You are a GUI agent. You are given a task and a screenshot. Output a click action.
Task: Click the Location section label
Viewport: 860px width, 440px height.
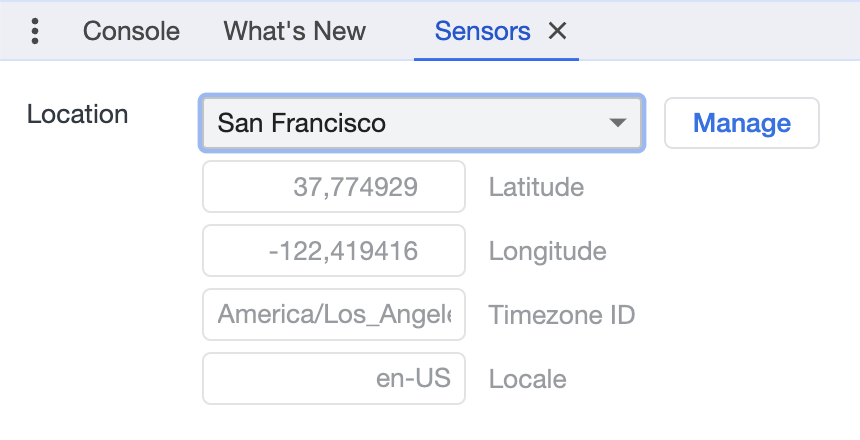(78, 114)
